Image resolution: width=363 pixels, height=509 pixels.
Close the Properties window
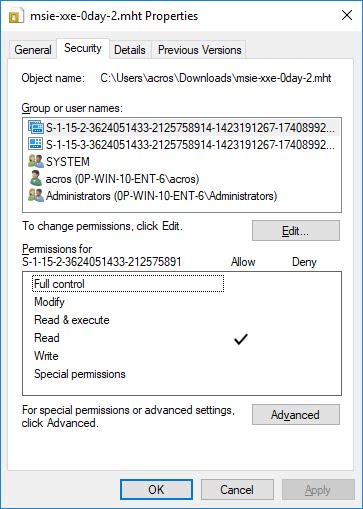[347, 15]
